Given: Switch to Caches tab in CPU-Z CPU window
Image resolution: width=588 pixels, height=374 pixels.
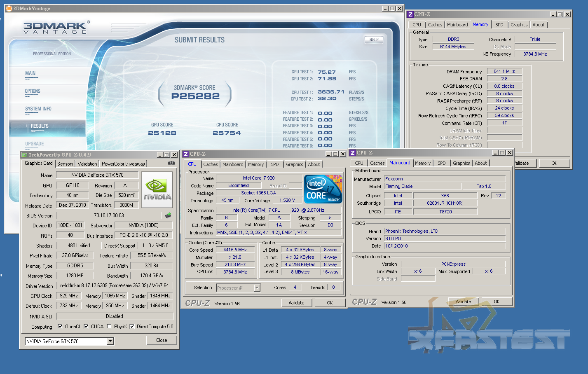Looking at the screenshot, I should click(x=211, y=164).
